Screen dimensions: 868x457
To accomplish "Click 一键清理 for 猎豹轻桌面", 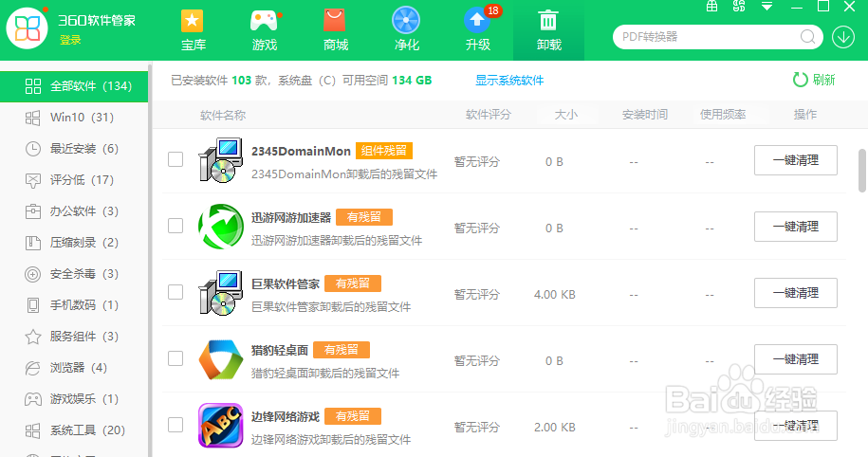I will (796, 359).
